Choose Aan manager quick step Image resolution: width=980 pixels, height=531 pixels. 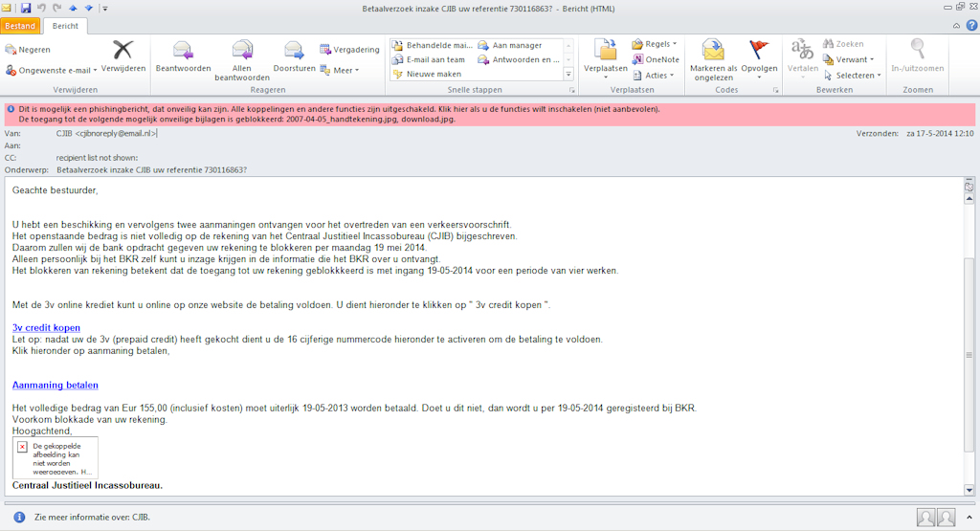click(510, 45)
